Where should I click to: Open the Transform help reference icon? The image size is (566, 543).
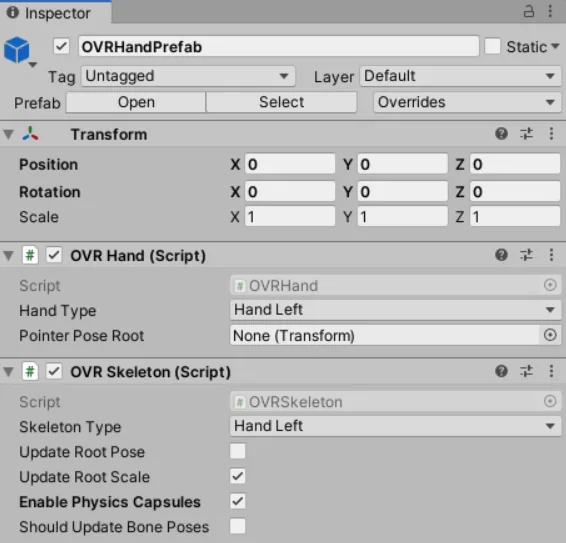click(x=501, y=134)
